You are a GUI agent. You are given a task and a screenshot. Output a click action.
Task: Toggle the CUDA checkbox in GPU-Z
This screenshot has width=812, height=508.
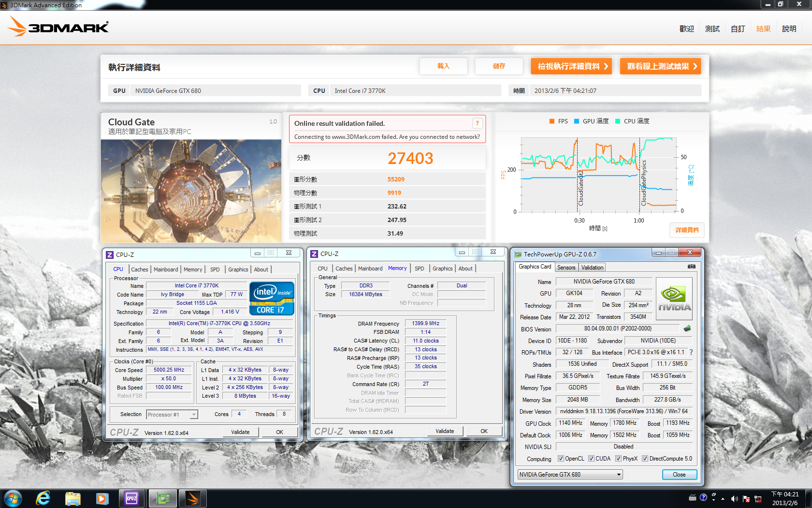click(591, 459)
